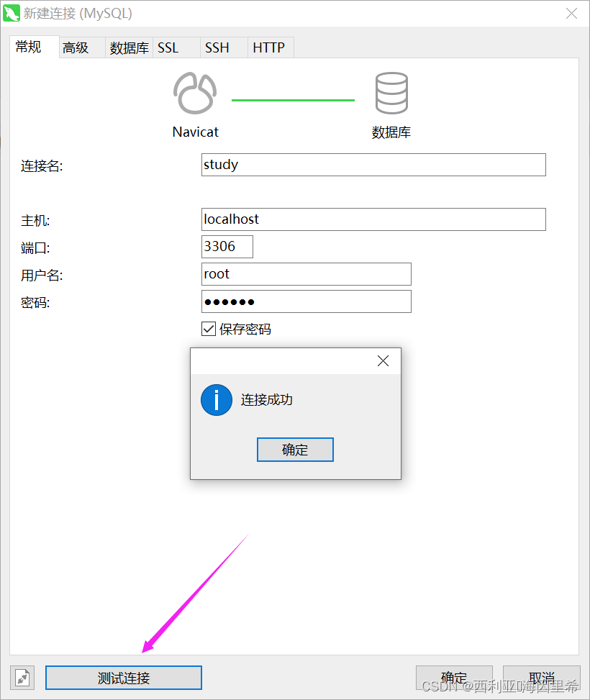Click the 测试连接 button
This screenshot has height=700, width=590.
[124, 678]
